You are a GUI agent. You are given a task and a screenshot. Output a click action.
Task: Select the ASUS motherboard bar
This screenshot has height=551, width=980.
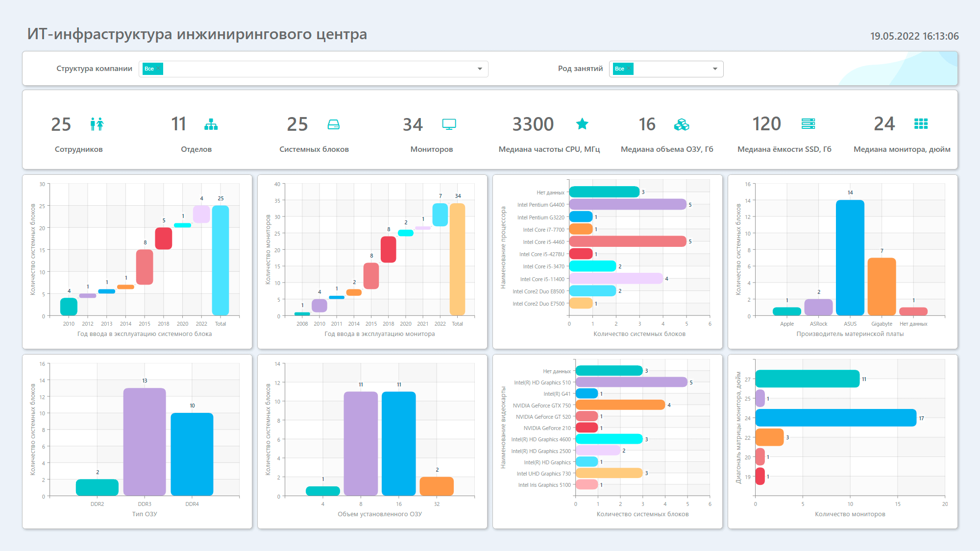coord(850,258)
